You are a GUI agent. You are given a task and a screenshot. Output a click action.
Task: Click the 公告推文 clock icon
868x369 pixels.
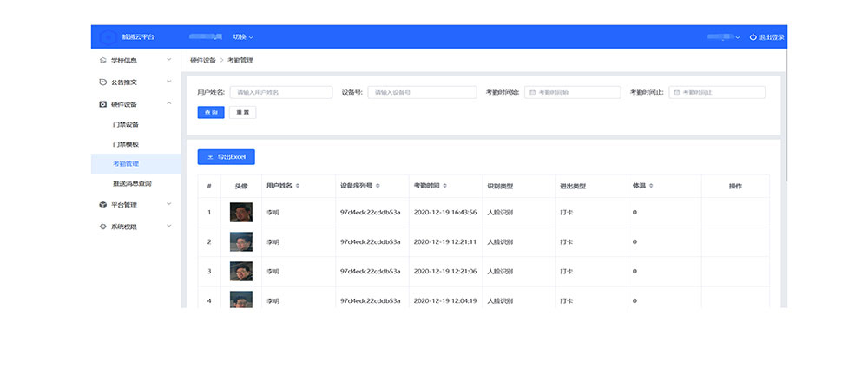[103, 82]
